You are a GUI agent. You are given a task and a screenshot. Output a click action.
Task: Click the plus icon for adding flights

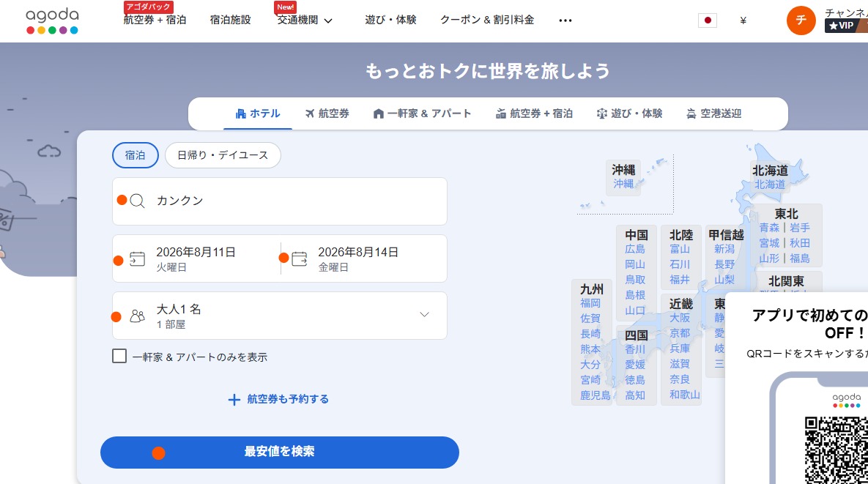pyautogui.click(x=234, y=399)
